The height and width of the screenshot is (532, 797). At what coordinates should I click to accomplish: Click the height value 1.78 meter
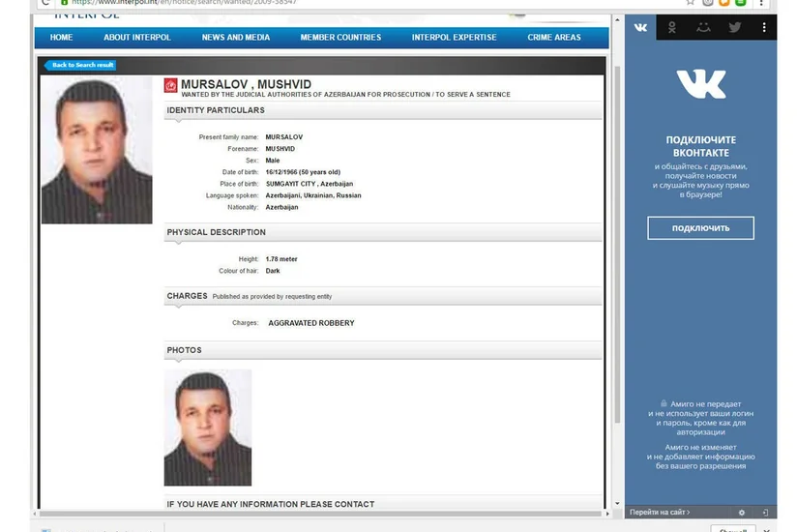click(281, 259)
